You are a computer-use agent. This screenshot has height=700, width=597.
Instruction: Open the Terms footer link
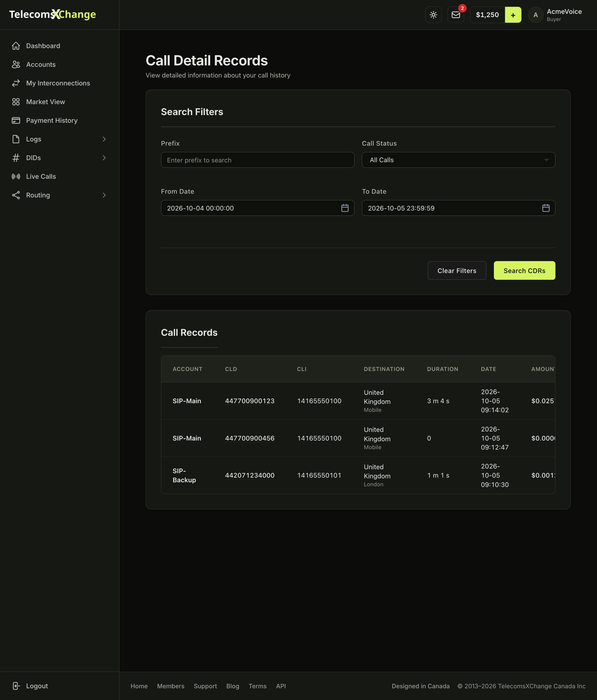tap(257, 686)
